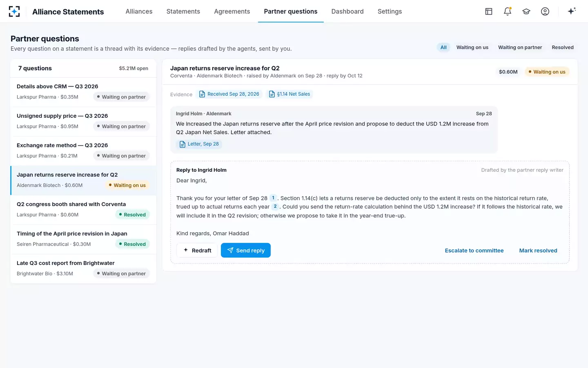Click citation marker 1 in the reply
The image size is (588, 368).
pos(273,198)
